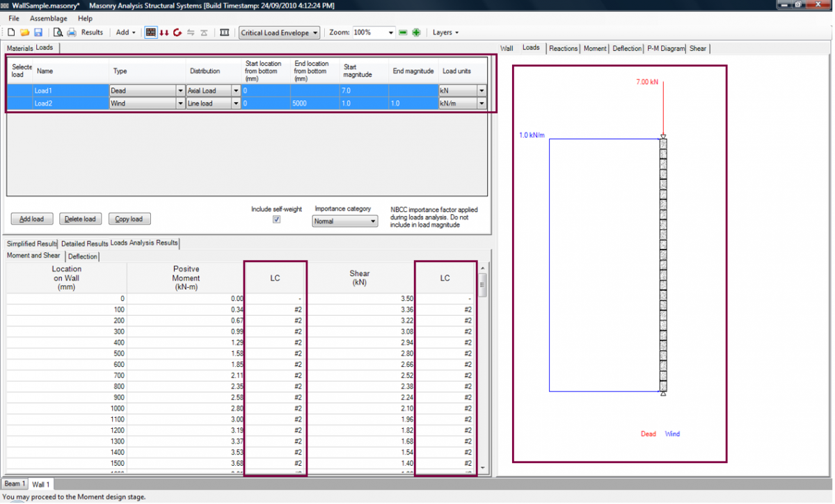Viewport: 835px width, 504px height.
Task: Select the Load2 row selection checkbox
Action: point(21,103)
